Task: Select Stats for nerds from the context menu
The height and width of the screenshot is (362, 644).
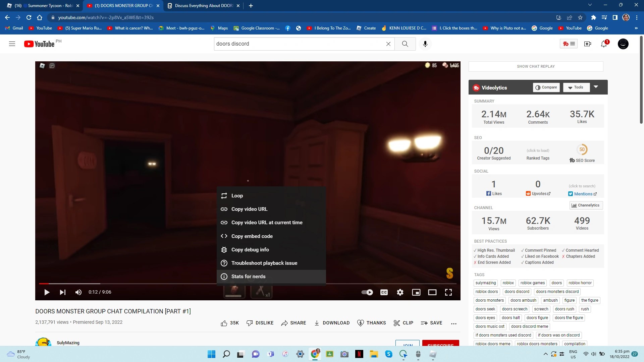Action: 248,276
